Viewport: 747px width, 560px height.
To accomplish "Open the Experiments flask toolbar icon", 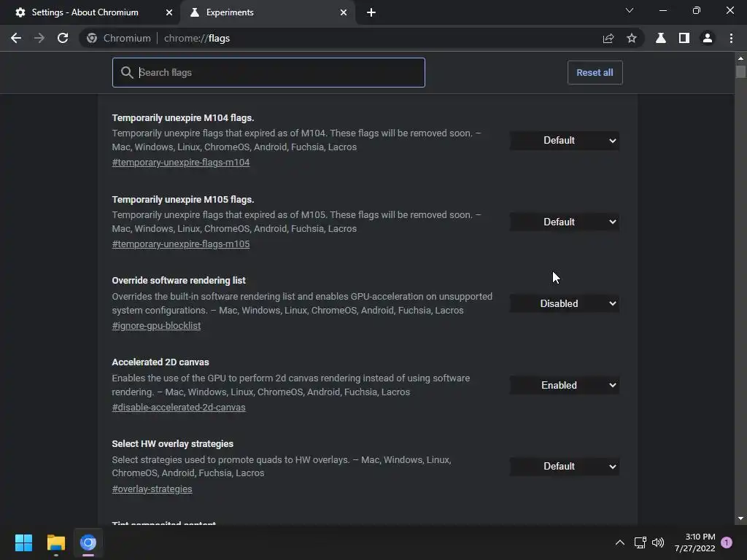I will [661, 38].
